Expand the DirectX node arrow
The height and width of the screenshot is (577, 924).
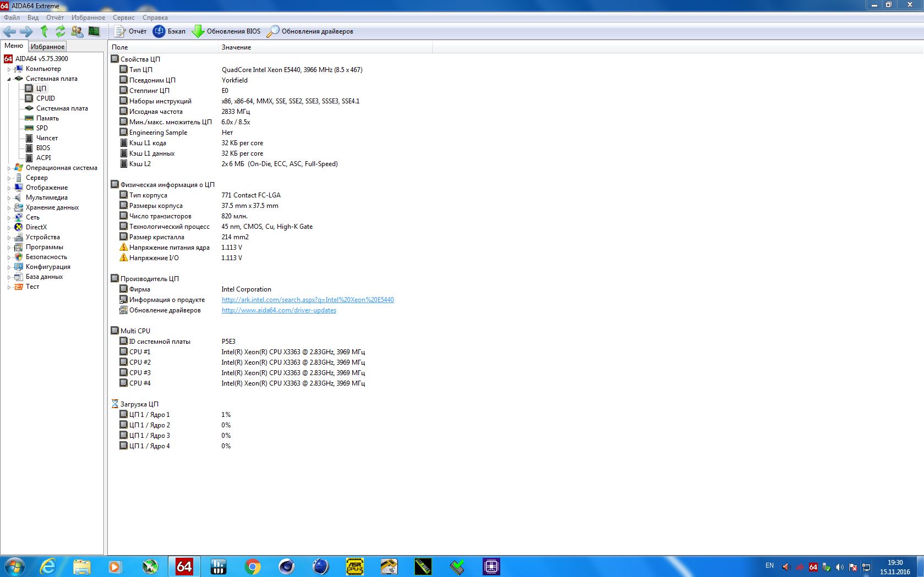click(x=9, y=228)
